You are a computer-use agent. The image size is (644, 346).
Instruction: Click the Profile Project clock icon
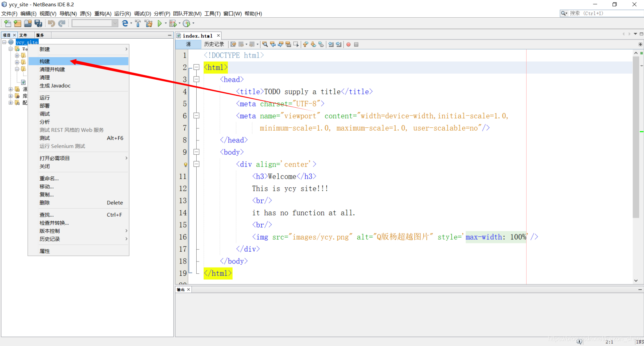coord(186,24)
